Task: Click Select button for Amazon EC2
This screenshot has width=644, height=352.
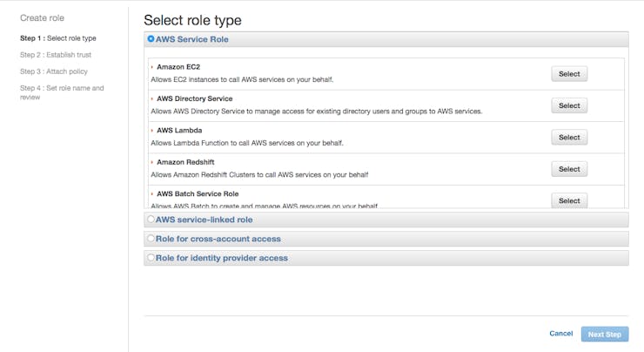Action: tap(569, 74)
